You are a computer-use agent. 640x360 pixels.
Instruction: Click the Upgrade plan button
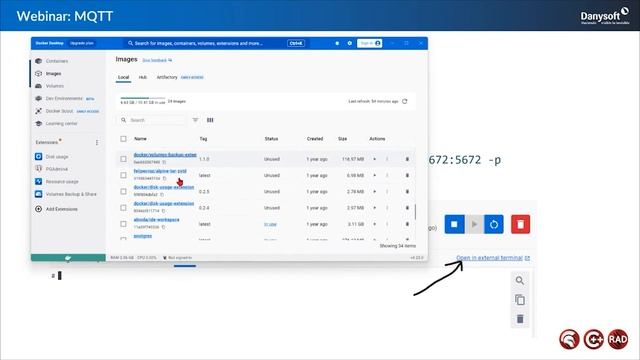(82, 43)
